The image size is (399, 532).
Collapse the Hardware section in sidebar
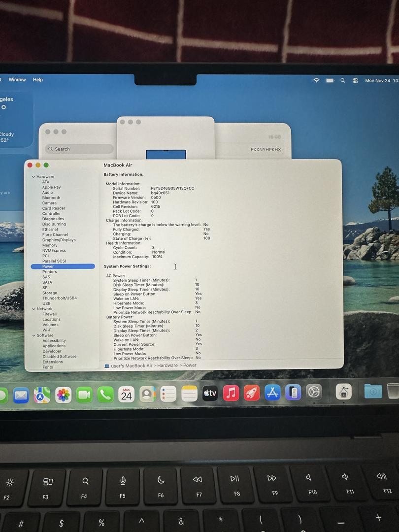[33, 177]
